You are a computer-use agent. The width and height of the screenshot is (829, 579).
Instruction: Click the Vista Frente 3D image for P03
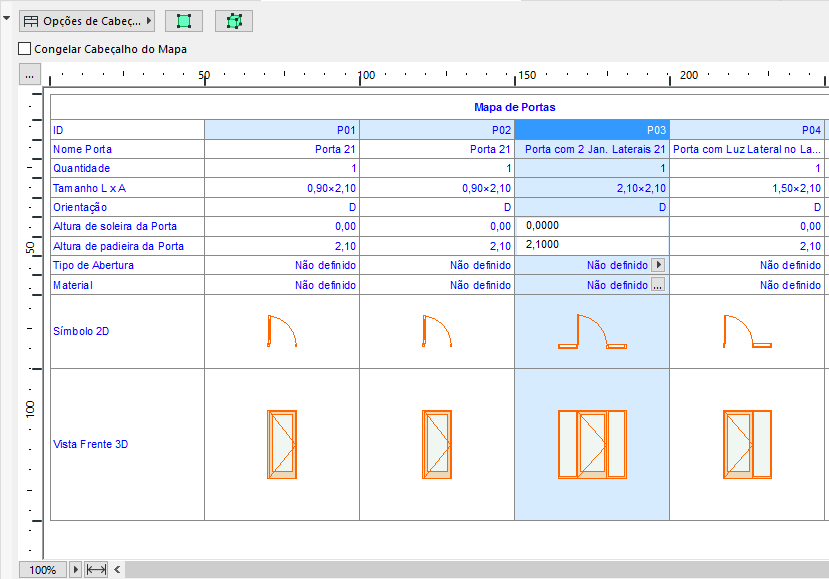[x=592, y=443]
